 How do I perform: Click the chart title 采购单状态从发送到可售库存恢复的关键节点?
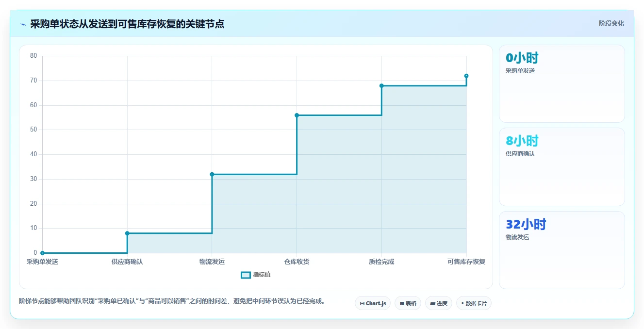click(x=127, y=24)
